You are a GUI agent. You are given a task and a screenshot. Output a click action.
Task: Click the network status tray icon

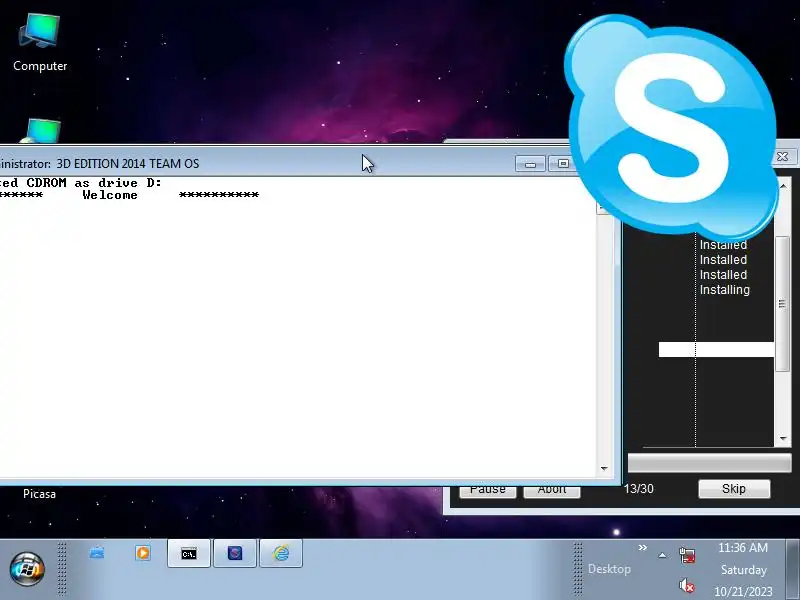coord(687,555)
